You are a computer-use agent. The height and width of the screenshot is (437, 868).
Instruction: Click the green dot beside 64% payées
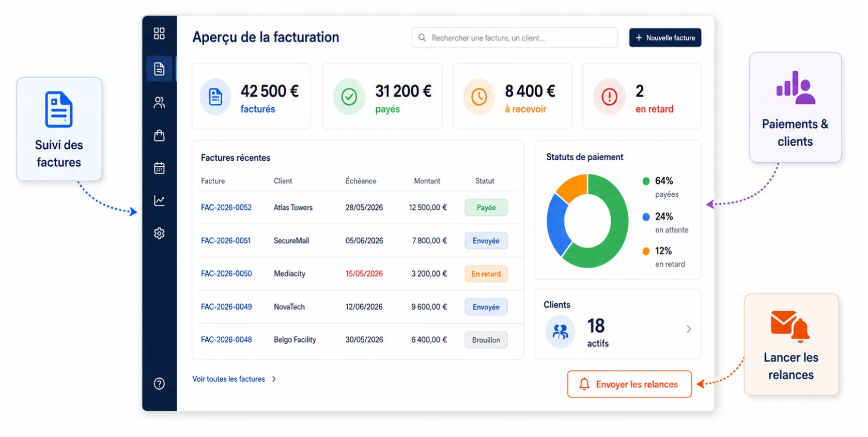646,181
